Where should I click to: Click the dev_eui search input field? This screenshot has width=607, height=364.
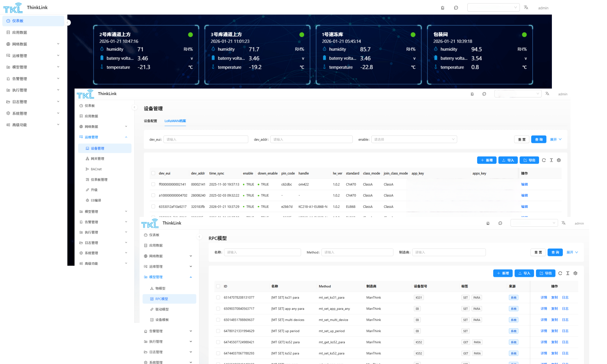click(x=206, y=139)
